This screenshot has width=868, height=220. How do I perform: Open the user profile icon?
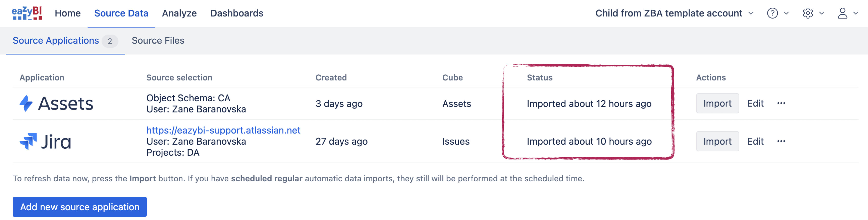[x=843, y=13]
